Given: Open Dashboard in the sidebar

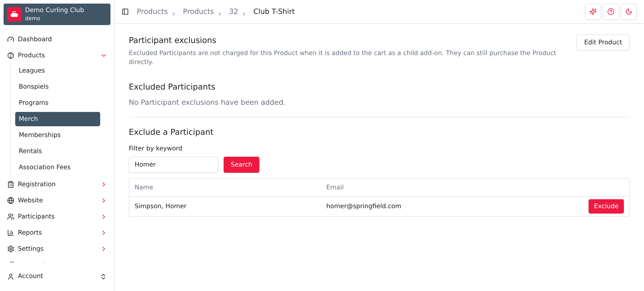Looking at the screenshot, I should (57, 39).
